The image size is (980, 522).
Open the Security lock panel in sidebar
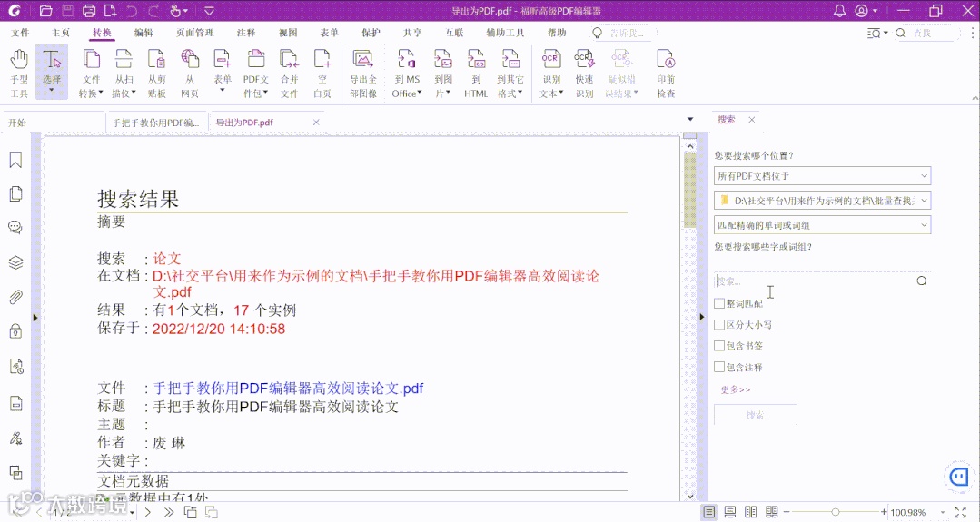[x=15, y=331]
